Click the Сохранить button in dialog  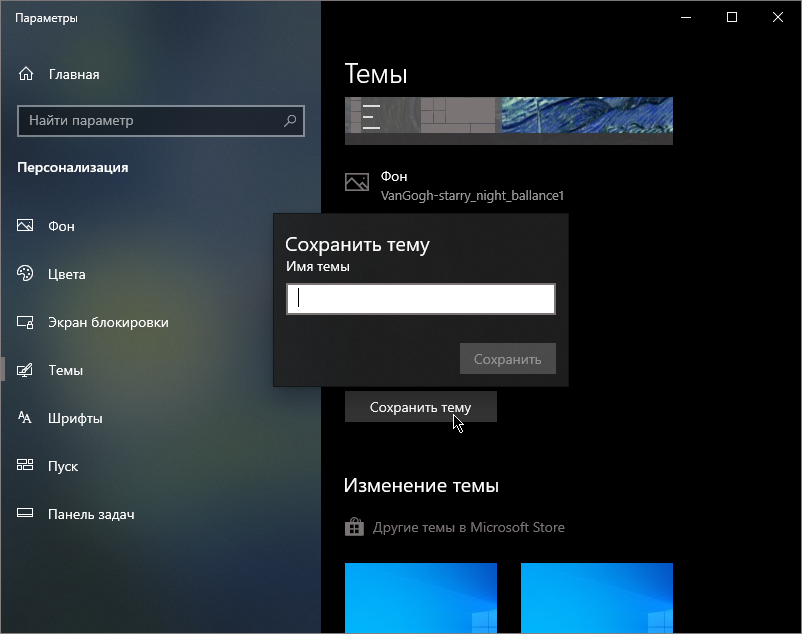[x=507, y=359]
